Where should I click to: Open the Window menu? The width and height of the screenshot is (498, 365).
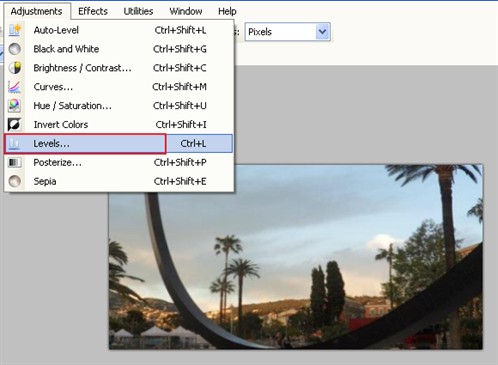pos(186,11)
